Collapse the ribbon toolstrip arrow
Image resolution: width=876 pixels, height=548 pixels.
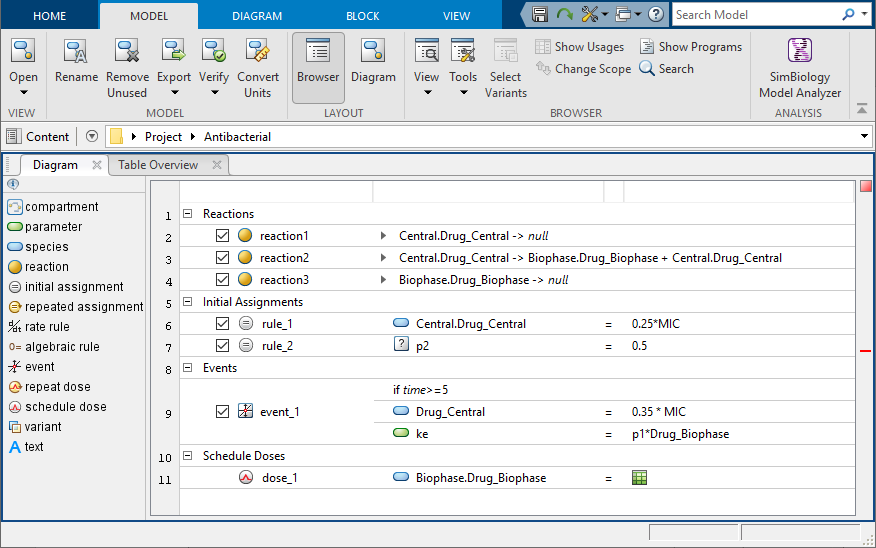(862, 109)
